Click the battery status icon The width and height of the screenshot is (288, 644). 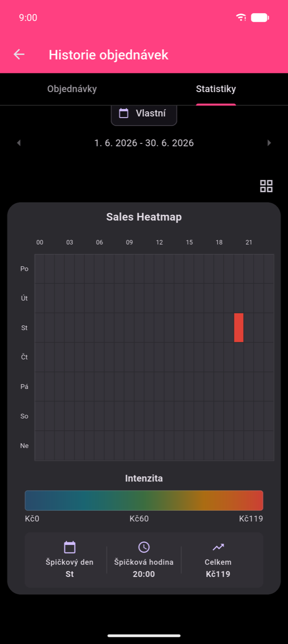click(x=260, y=18)
